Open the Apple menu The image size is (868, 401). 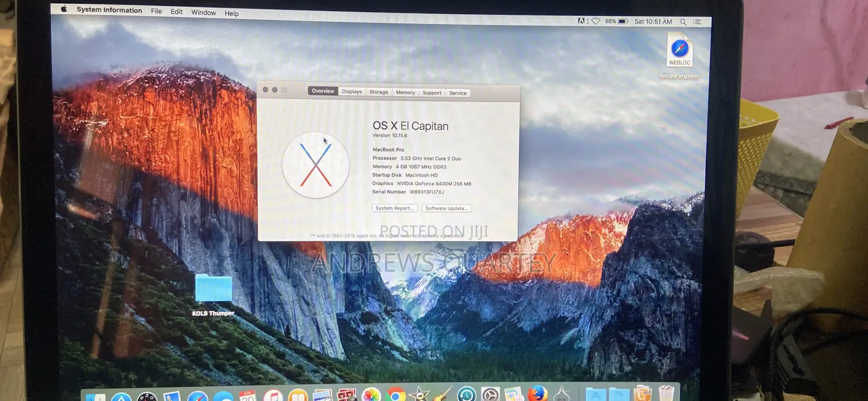(64, 9)
